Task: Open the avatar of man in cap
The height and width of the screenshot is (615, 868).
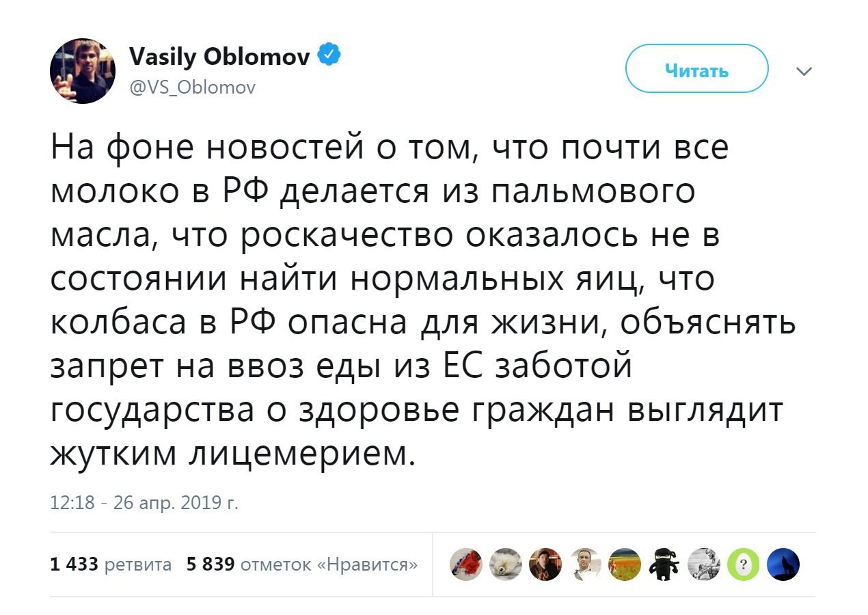Action: (543, 564)
